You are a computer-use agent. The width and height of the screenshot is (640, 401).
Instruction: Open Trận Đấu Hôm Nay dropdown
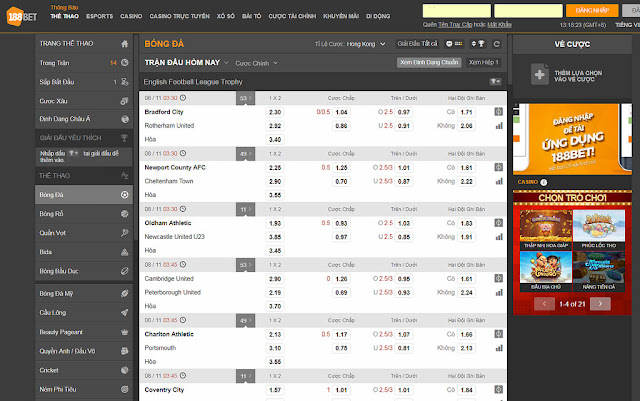[186, 62]
